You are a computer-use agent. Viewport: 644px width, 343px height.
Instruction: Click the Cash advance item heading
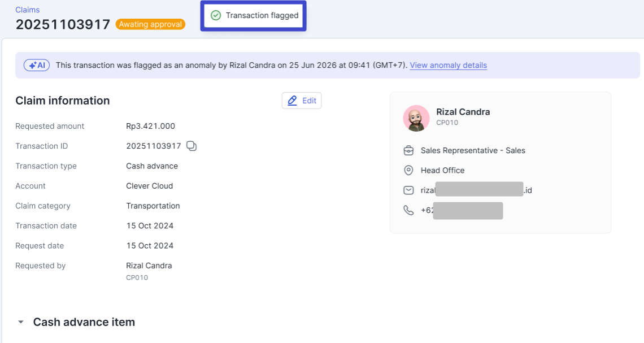[84, 322]
